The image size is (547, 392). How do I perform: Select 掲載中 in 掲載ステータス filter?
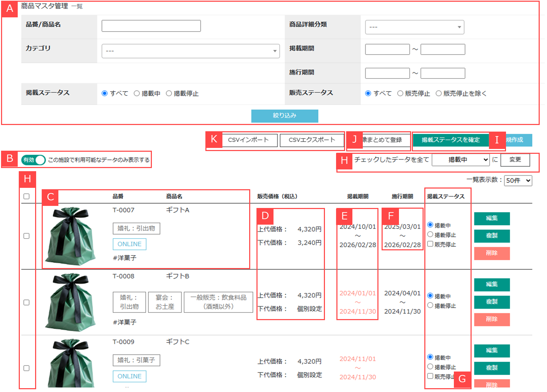[x=137, y=93]
